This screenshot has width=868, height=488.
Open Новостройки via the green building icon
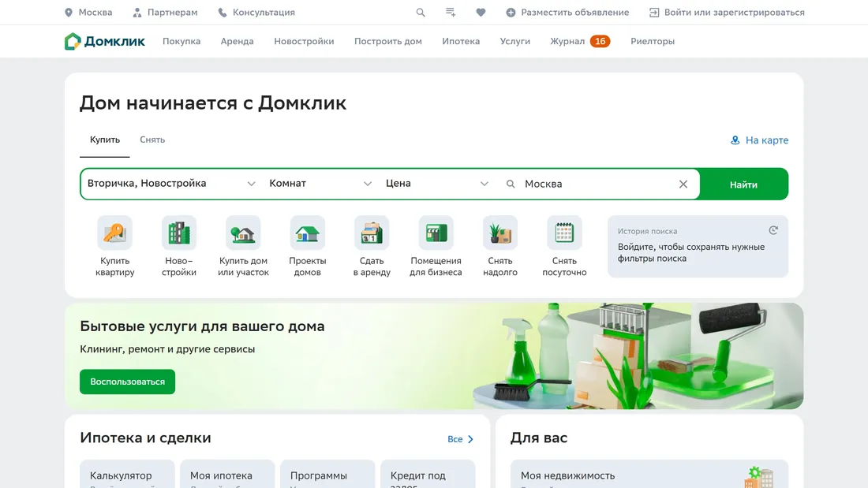click(178, 232)
